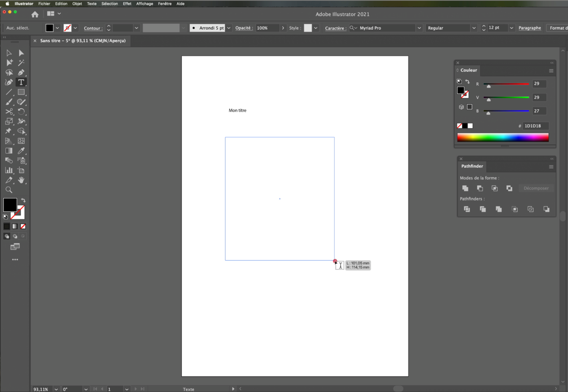Swap fill and stroke in toolbar
The width and height of the screenshot is (568, 392).
point(23,200)
